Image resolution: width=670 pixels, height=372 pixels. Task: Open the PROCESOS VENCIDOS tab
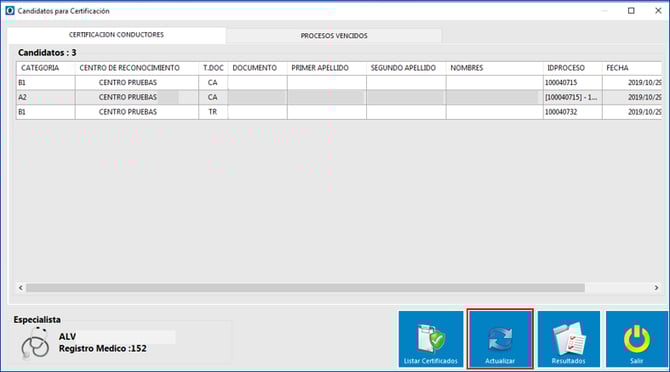tap(334, 36)
